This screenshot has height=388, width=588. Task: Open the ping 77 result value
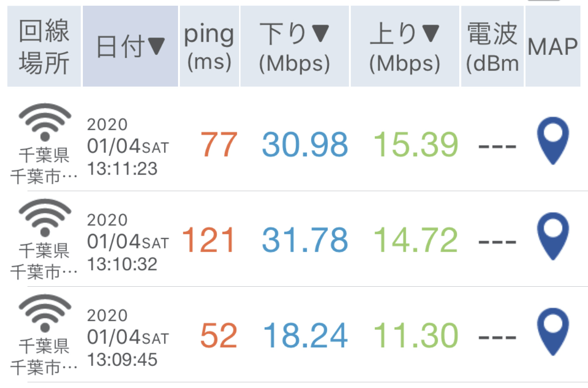point(218,145)
